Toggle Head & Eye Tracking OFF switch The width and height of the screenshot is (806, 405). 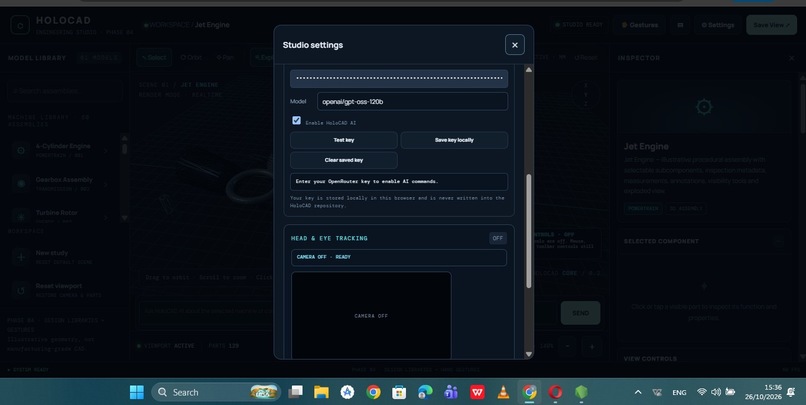point(498,238)
